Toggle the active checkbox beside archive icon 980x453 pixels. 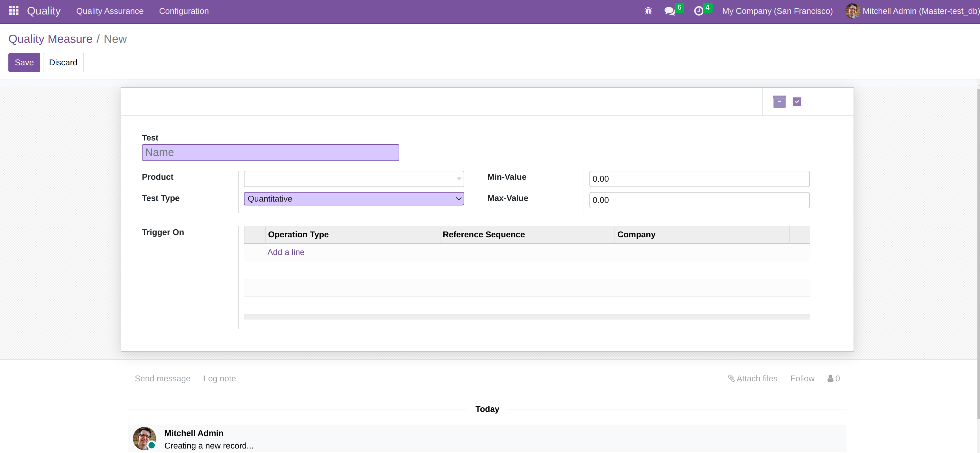click(x=797, y=102)
